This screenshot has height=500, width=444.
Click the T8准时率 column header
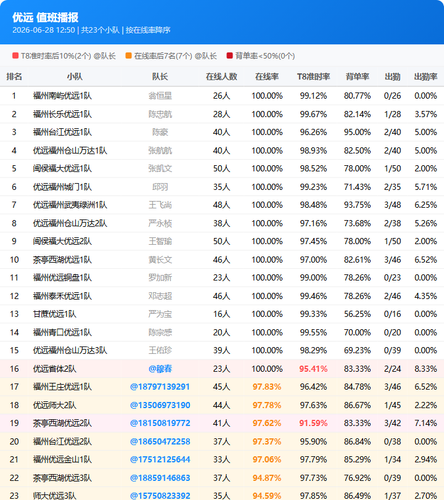[x=313, y=77]
